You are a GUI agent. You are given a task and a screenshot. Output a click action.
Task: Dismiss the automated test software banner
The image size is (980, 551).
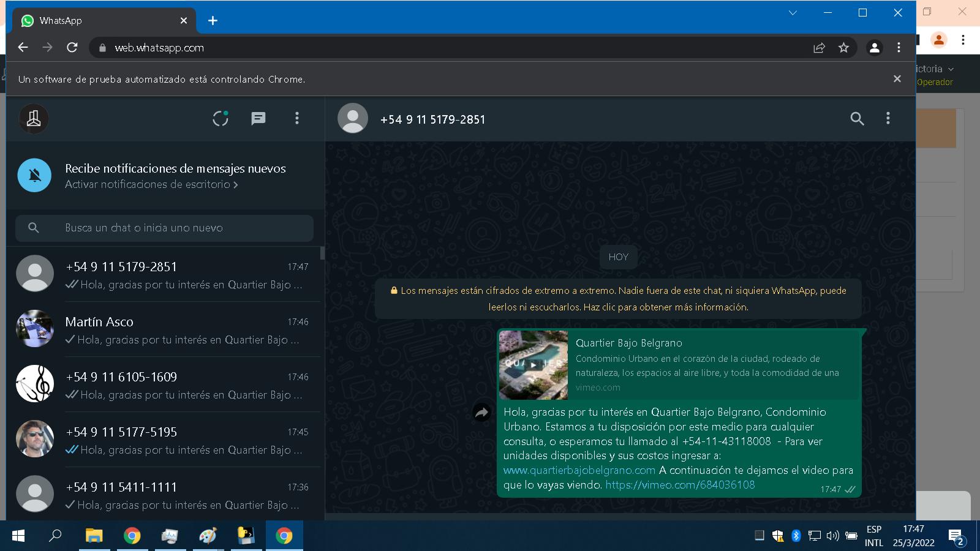pos(897,79)
